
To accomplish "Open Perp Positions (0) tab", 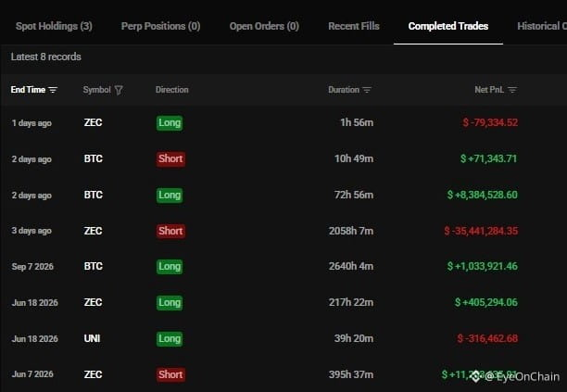I will (x=160, y=26).
